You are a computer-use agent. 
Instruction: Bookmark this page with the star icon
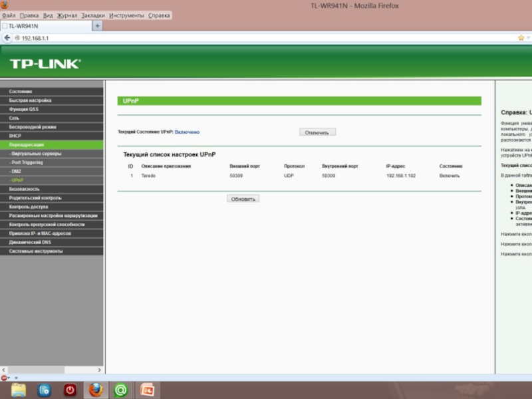point(521,38)
